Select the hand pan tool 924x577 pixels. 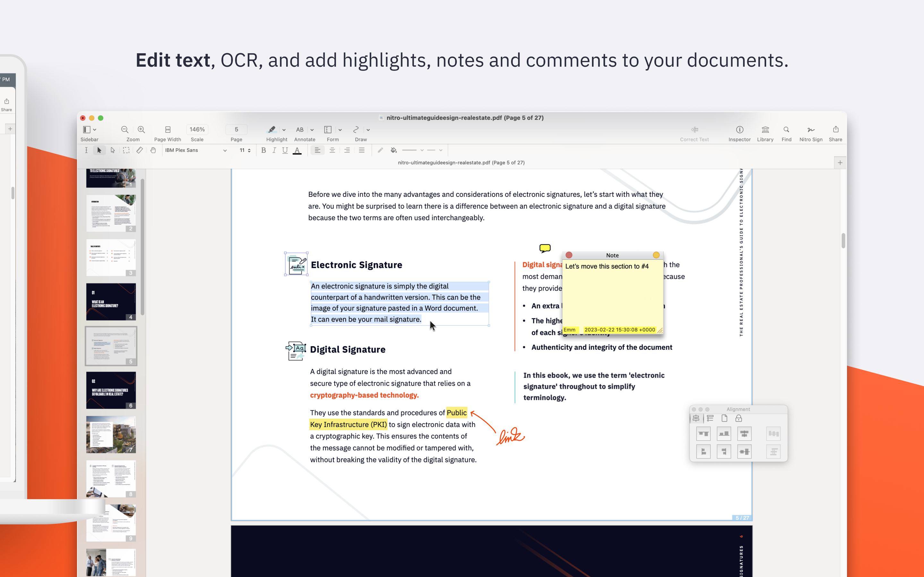[153, 150]
